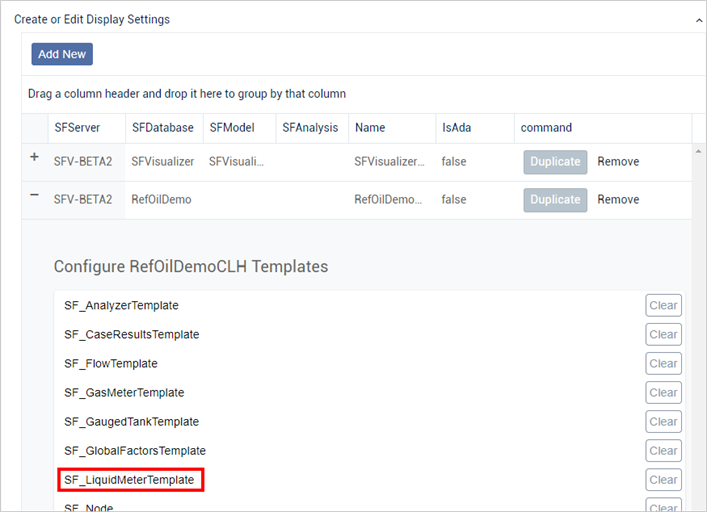Clear the SF_GaugedTankTemplate template

point(663,422)
